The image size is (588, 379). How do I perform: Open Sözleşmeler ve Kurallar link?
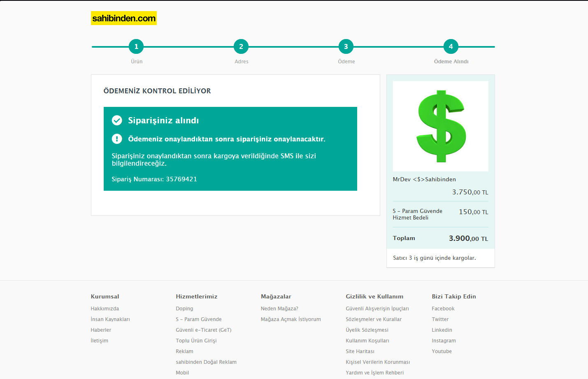click(x=374, y=319)
